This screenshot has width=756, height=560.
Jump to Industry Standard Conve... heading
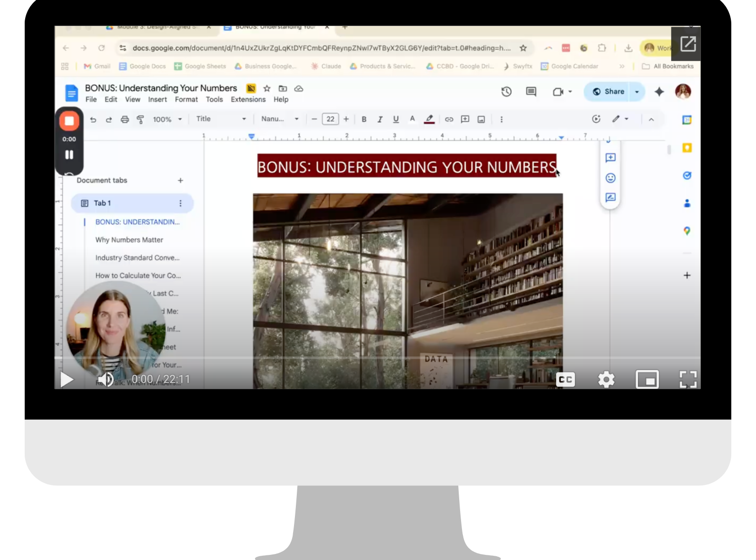pos(137,258)
